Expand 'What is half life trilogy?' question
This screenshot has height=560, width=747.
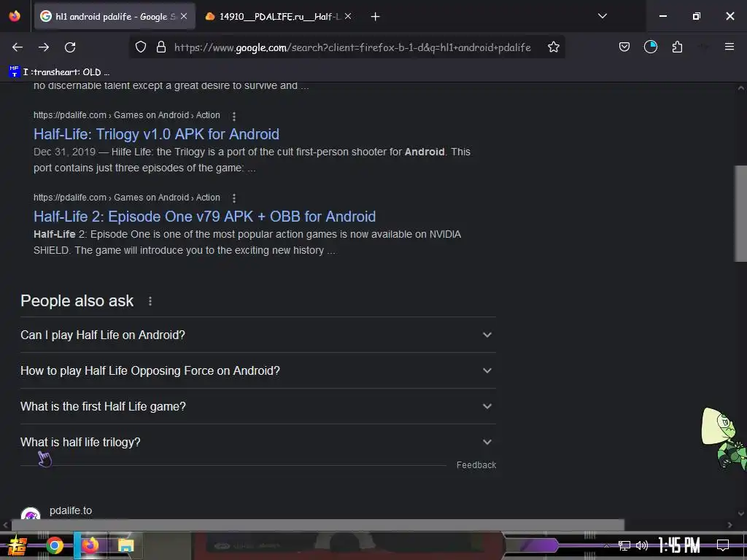click(x=258, y=442)
